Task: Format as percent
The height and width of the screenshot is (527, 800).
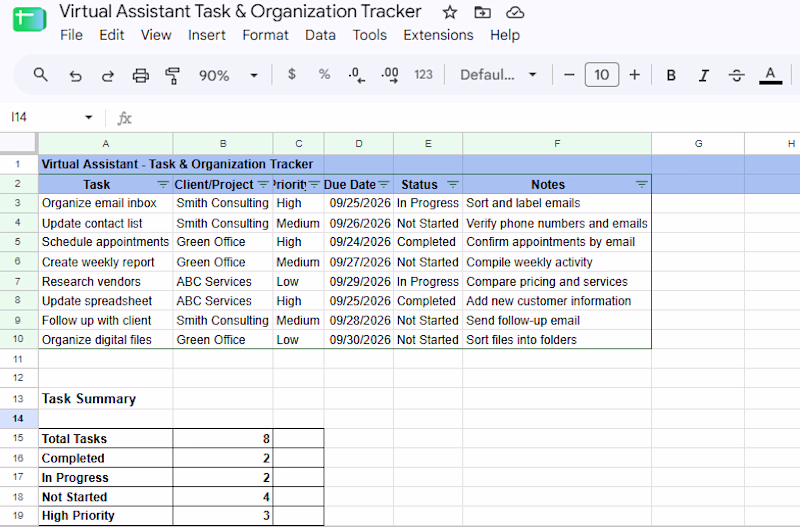Action: pos(324,74)
